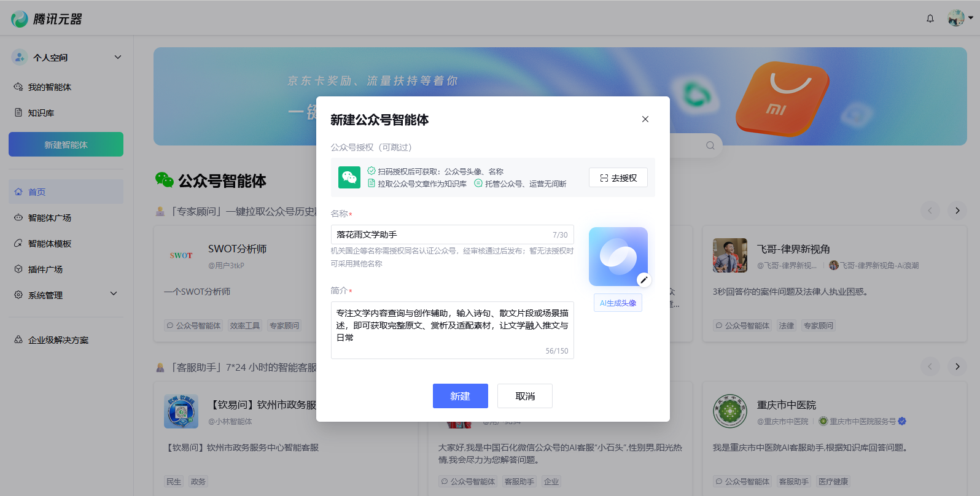Click 飞哥 profile photo thumbnail

[730, 255]
